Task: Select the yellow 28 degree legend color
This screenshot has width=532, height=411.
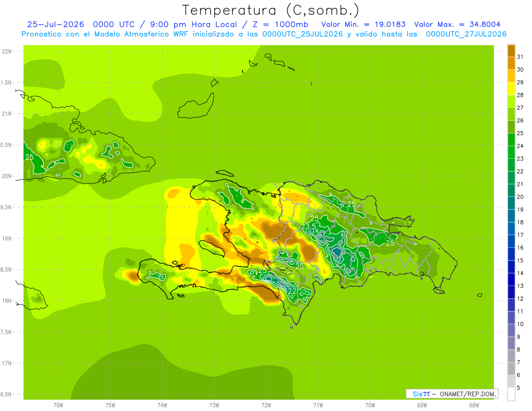Action: coord(511,89)
